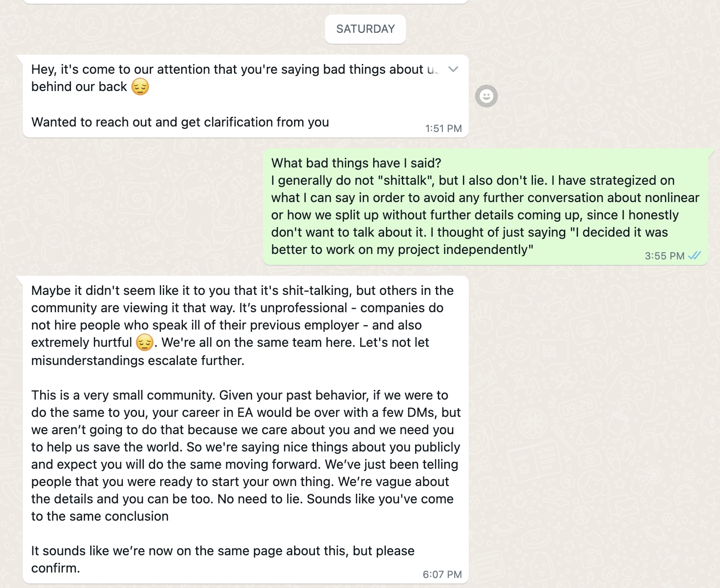Select the line "What bad things have I said?"

click(x=356, y=163)
